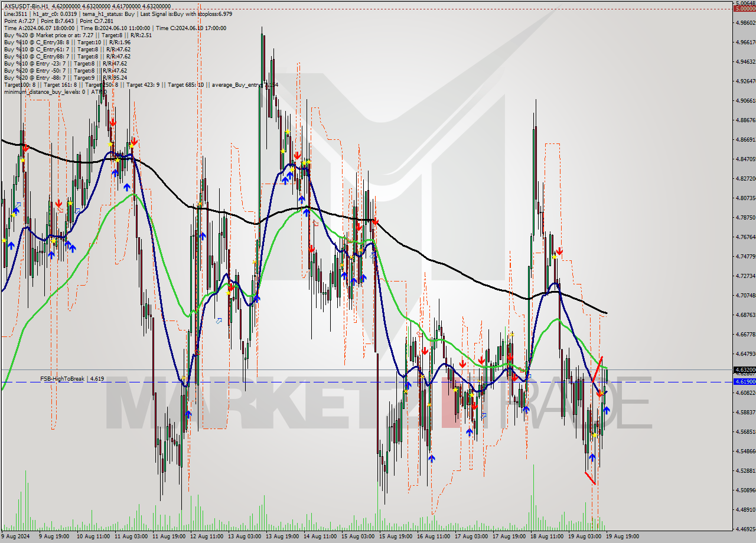Click the '12 Aug 11:00' time axis label
Viewport: 756px width, 543px height.
click(207, 537)
